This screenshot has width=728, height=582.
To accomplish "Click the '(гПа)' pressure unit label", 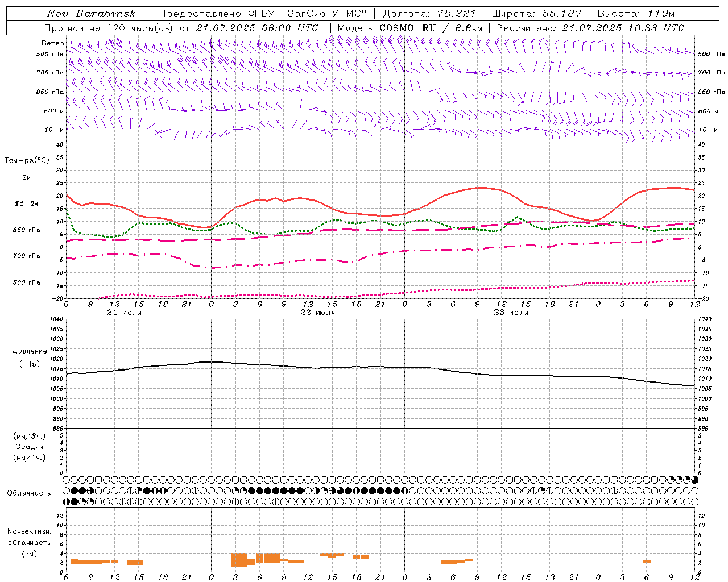I will pyautogui.click(x=30, y=364).
